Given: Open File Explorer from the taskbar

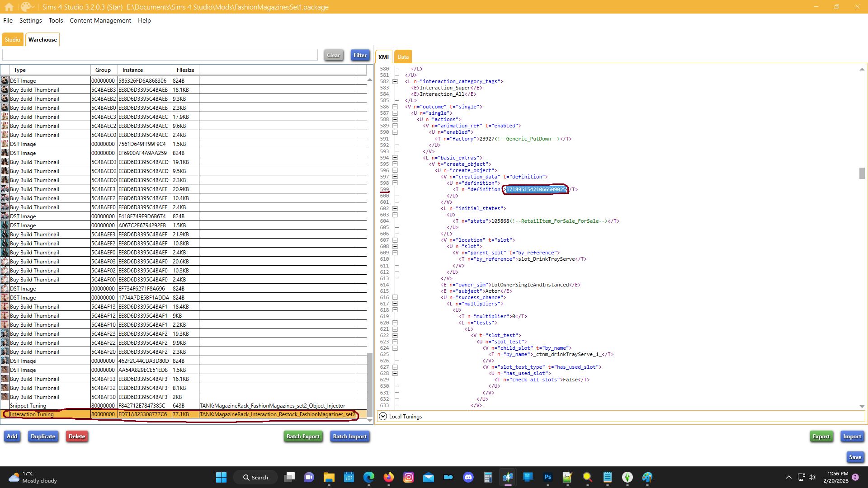Looking at the screenshot, I should coord(329,477).
